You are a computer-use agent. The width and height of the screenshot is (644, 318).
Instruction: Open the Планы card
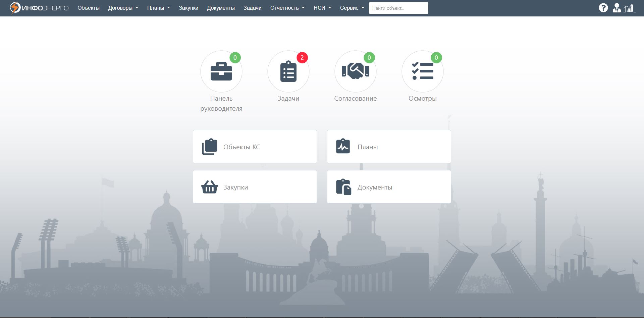pyautogui.click(x=389, y=147)
